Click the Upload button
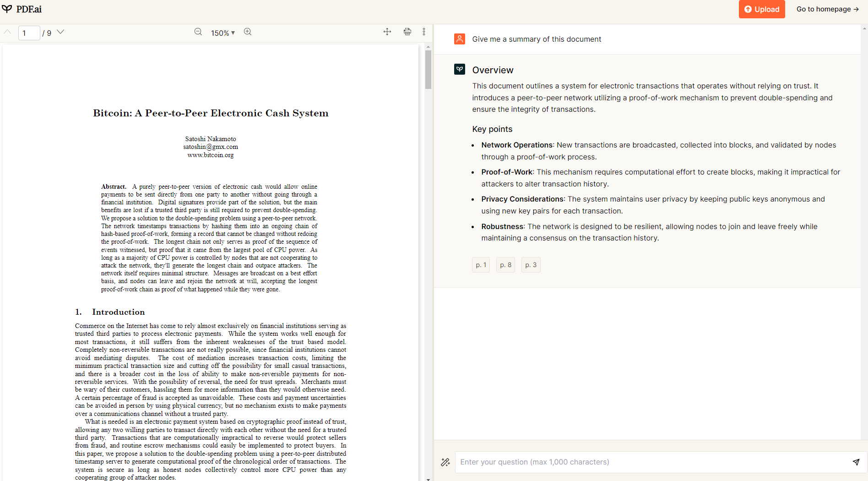Screen dimensions: 868x481 pyautogui.click(x=761, y=9)
